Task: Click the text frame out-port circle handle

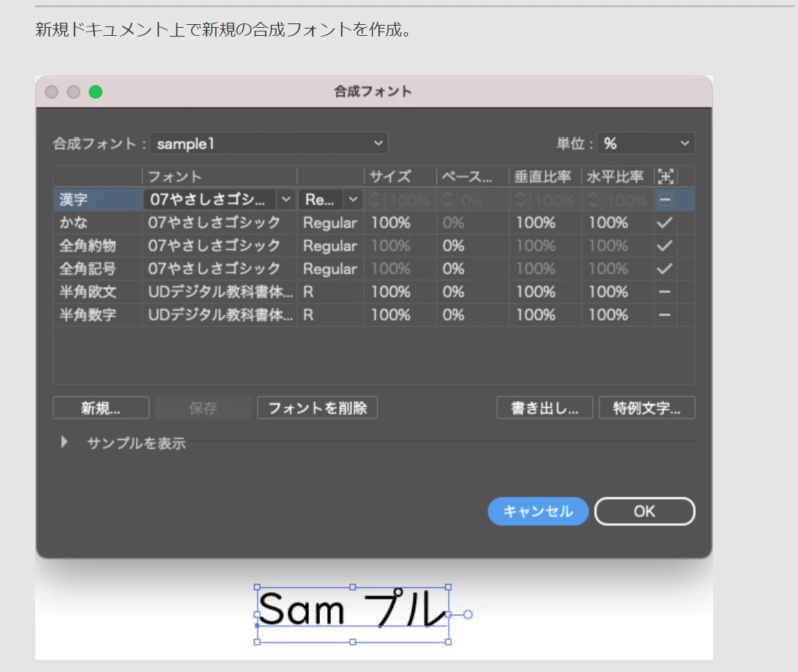Action: (x=468, y=615)
